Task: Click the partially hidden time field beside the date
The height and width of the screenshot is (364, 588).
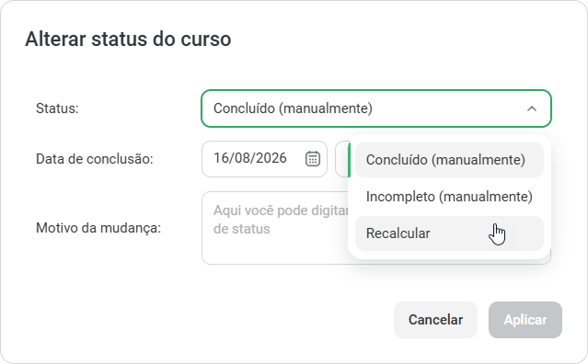Action: 341,159
